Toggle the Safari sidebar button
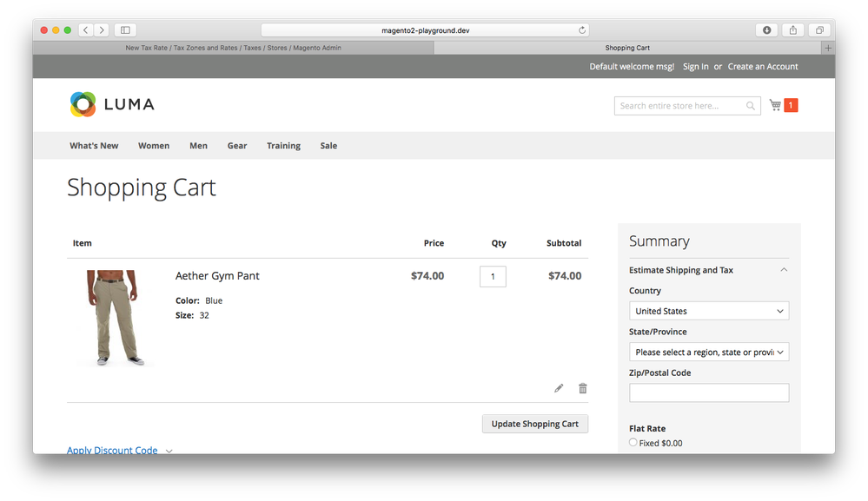Image resolution: width=868 pixels, height=501 pixels. [125, 30]
